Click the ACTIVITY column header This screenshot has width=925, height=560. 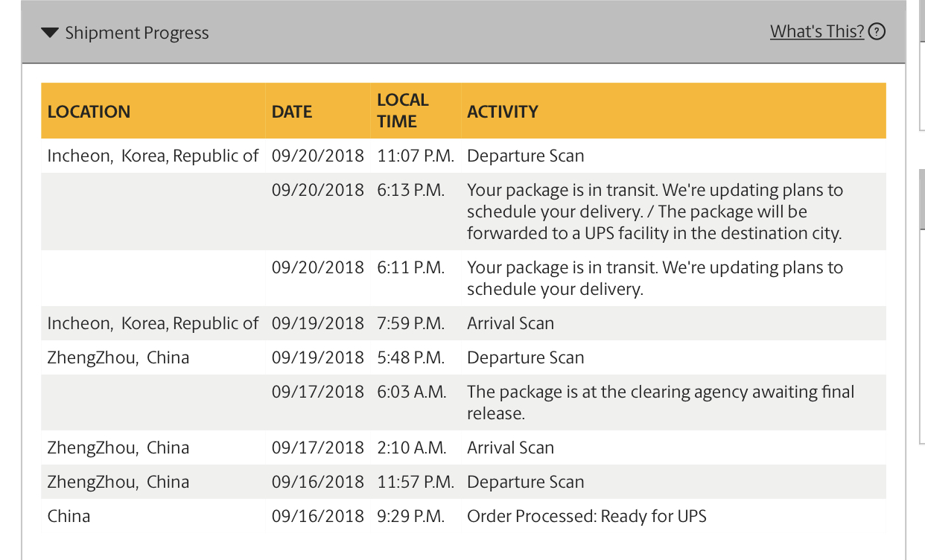pyautogui.click(x=503, y=112)
